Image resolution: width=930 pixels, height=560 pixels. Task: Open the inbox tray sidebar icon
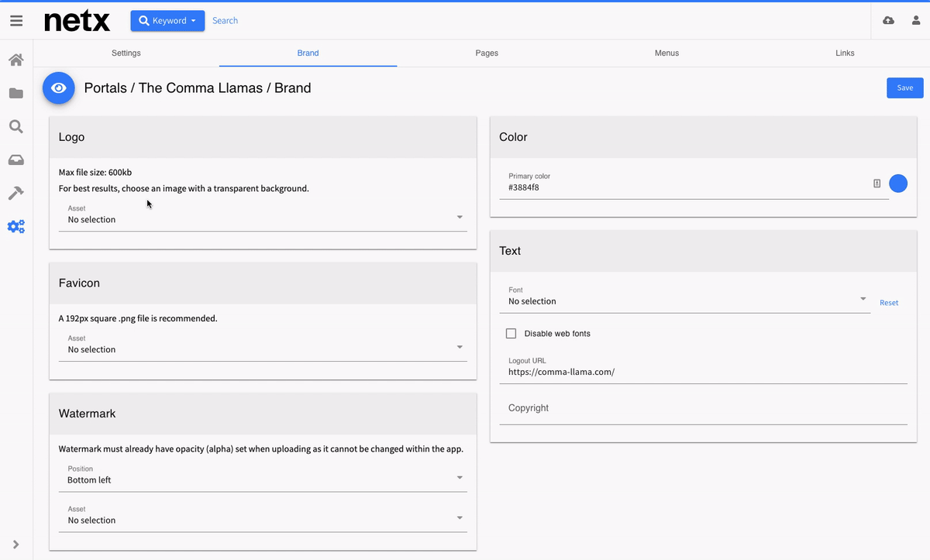click(16, 160)
